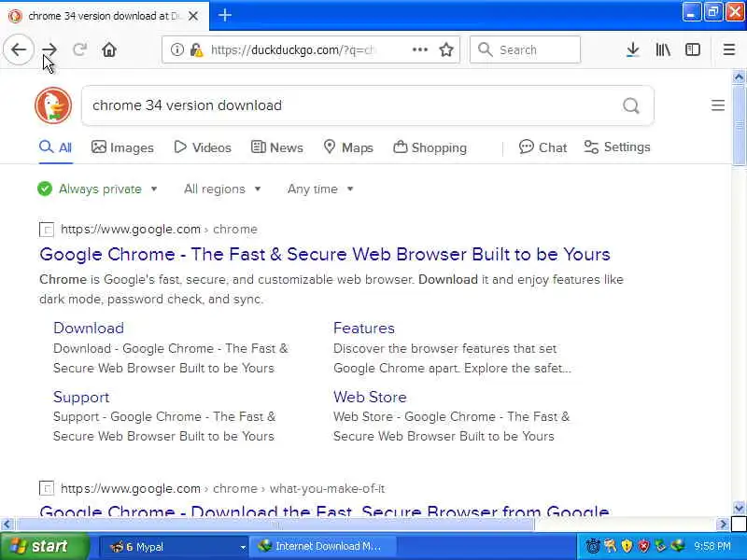Open page actions three-dot menu

pos(419,49)
